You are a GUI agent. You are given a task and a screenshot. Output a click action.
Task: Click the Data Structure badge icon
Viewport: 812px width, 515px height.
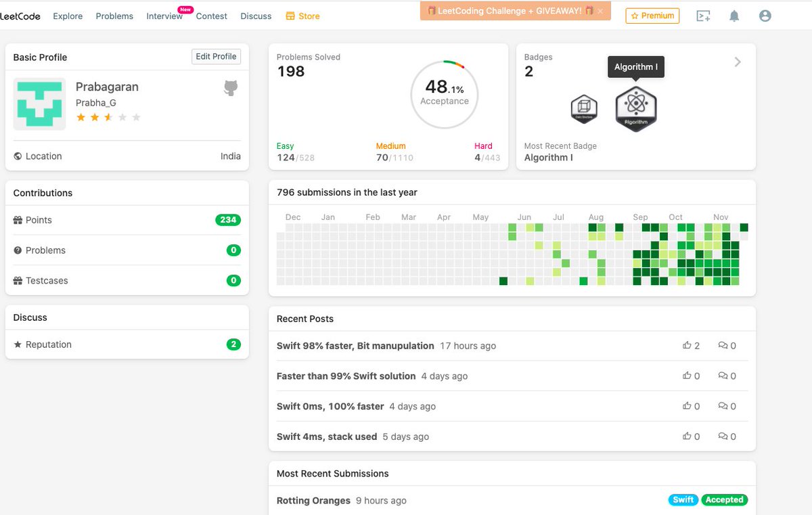(584, 109)
